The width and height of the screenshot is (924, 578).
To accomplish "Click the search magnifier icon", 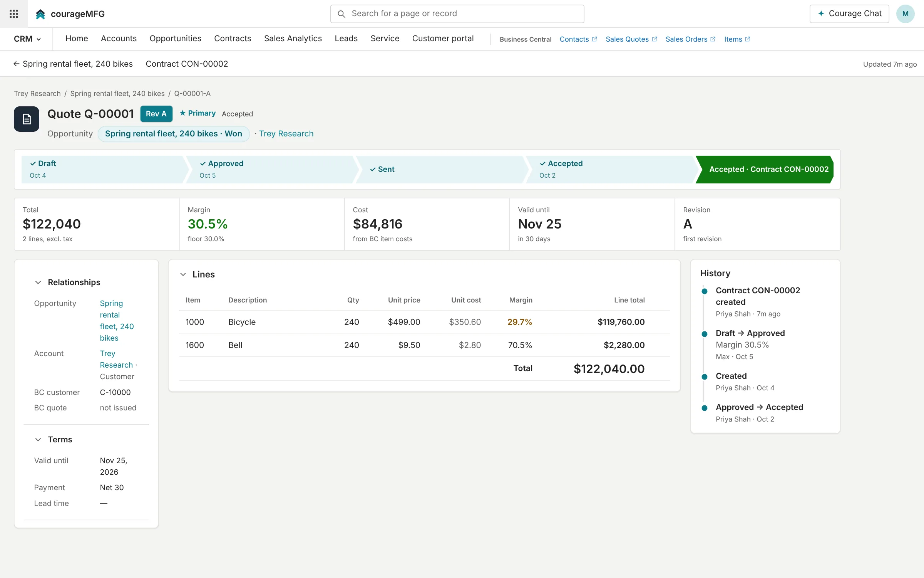I will 341,14.
